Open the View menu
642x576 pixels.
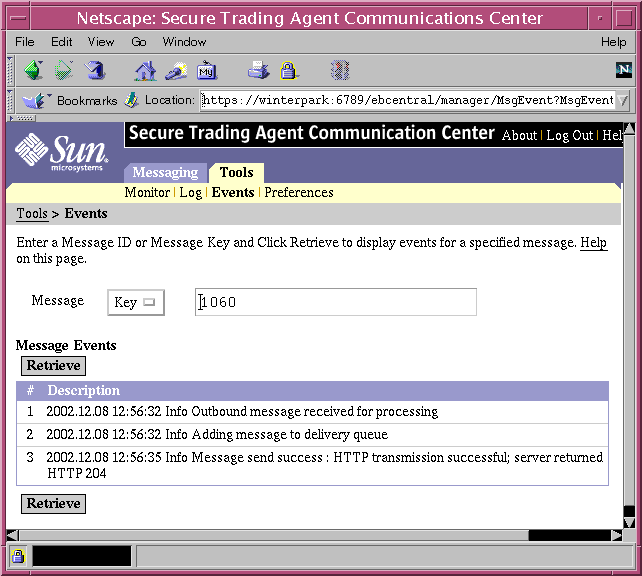tap(101, 42)
